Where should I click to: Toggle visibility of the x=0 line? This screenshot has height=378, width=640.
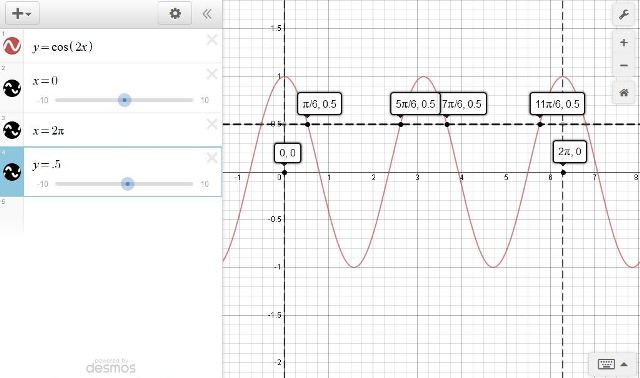(x=12, y=88)
